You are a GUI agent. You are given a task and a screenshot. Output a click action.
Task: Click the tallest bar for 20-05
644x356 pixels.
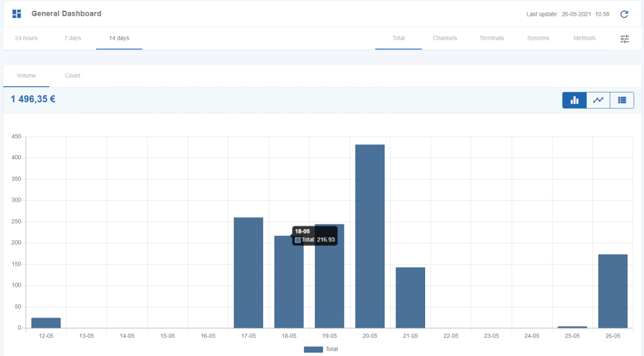(370, 236)
